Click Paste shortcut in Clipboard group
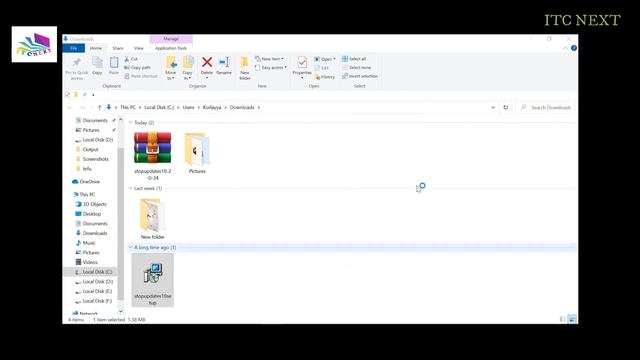 point(141,76)
